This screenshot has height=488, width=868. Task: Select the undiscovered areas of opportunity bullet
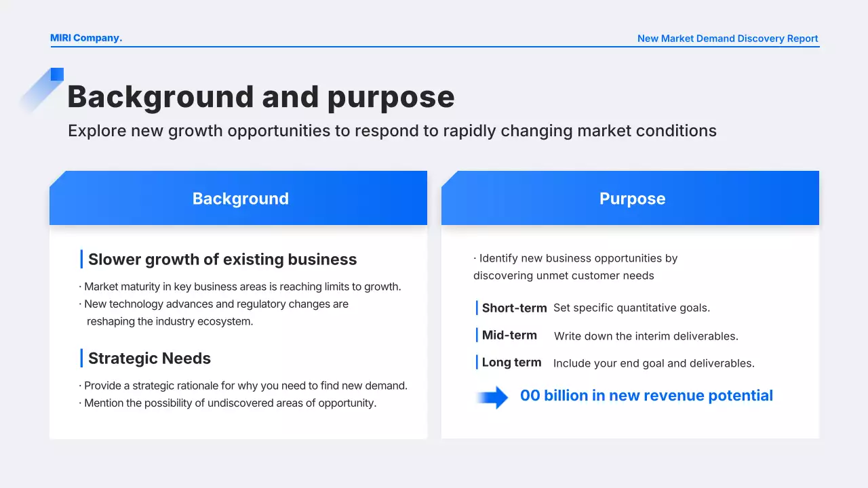pos(229,403)
